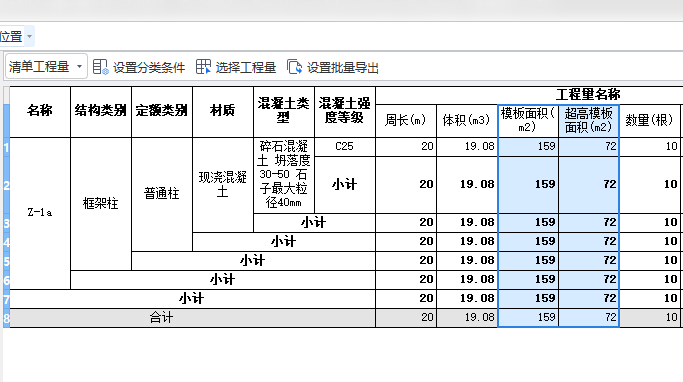Viewport: 683px width, 382px height.
Task: Click 数量 10 in the 合计 row
Action: (650, 318)
